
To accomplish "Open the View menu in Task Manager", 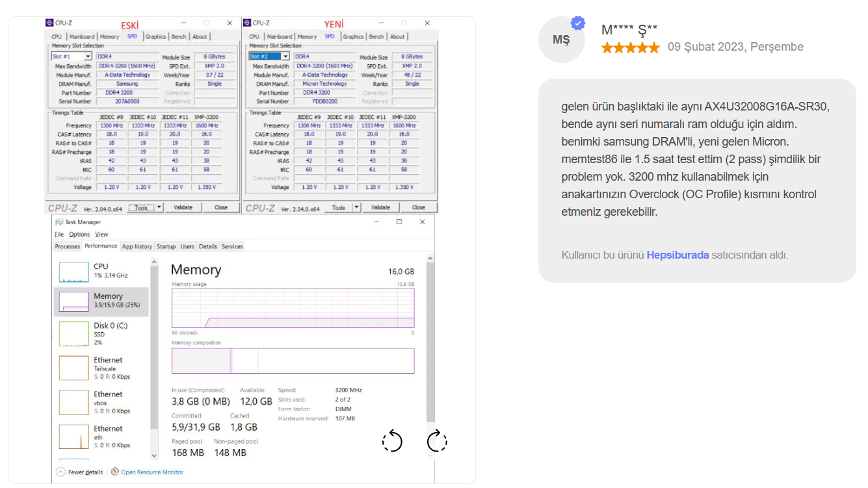I will tap(101, 234).
